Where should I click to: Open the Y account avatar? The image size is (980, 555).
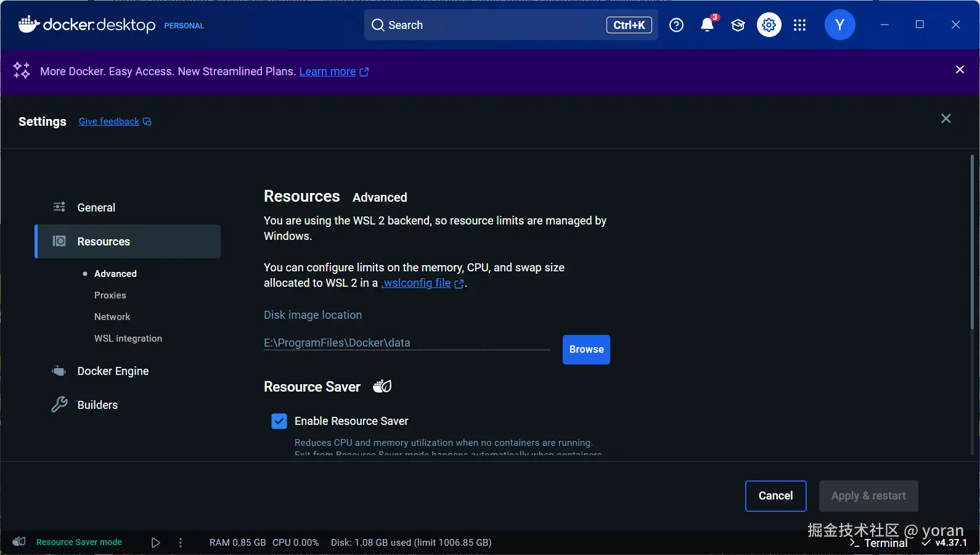839,25
